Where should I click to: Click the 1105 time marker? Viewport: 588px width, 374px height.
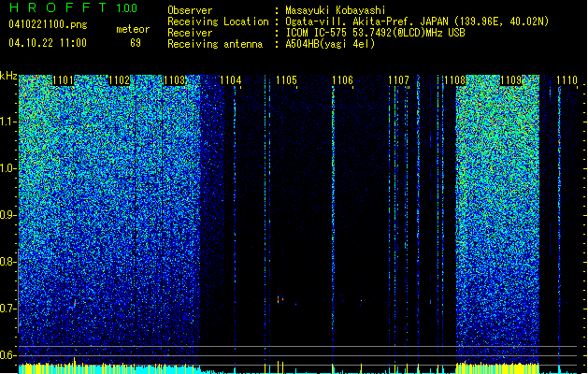tap(286, 80)
